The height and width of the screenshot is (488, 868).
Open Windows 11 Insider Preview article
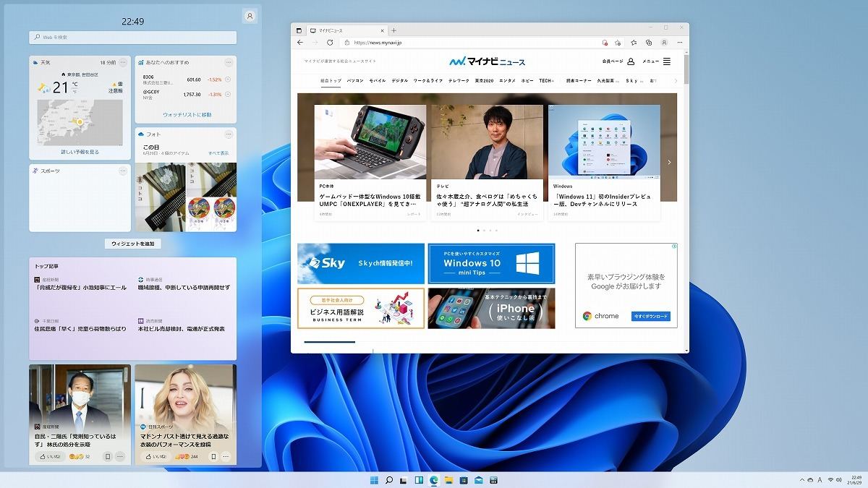tap(604, 163)
